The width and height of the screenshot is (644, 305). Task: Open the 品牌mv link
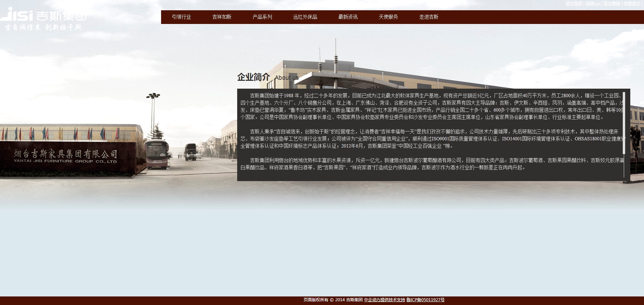click(x=593, y=3)
